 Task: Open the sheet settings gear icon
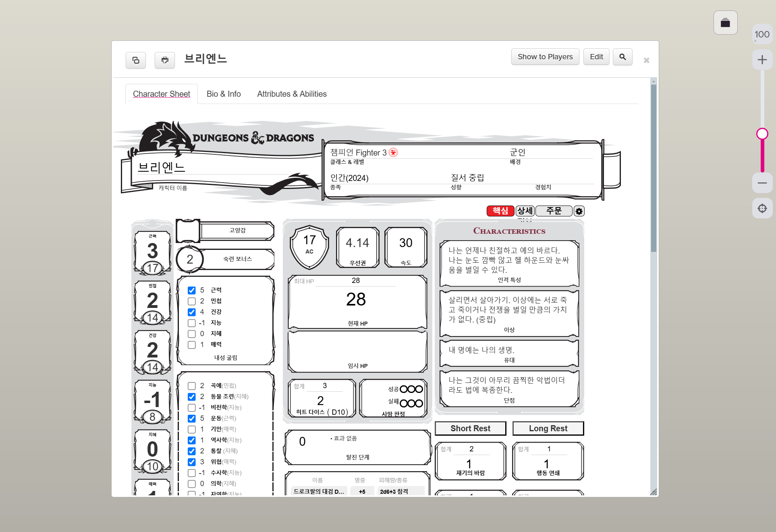[579, 211]
